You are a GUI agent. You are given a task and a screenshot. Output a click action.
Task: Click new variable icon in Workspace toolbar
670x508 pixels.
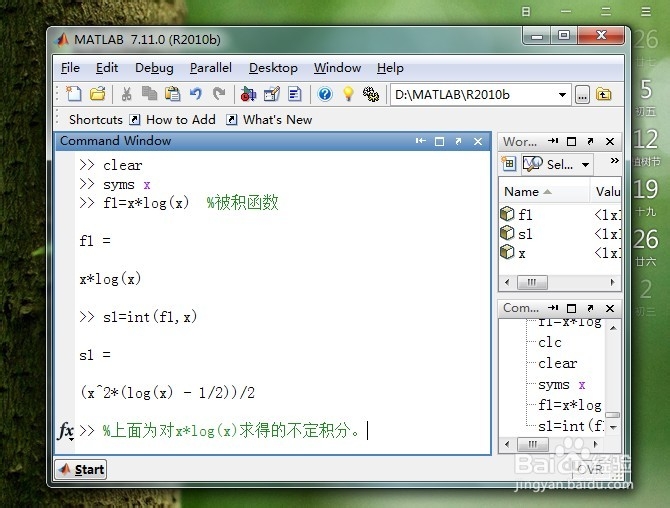click(x=508, y=164)
